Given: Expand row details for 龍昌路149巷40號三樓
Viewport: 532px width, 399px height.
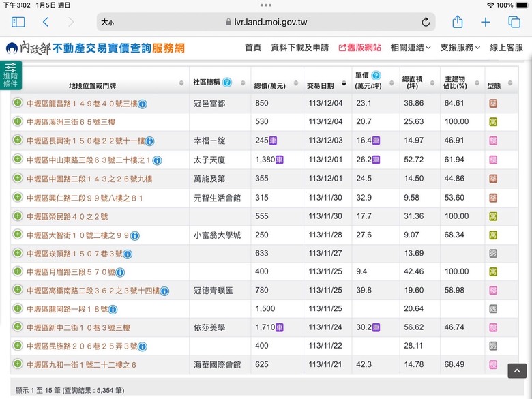Looking at the screenshot, I should tap(17, 102).
